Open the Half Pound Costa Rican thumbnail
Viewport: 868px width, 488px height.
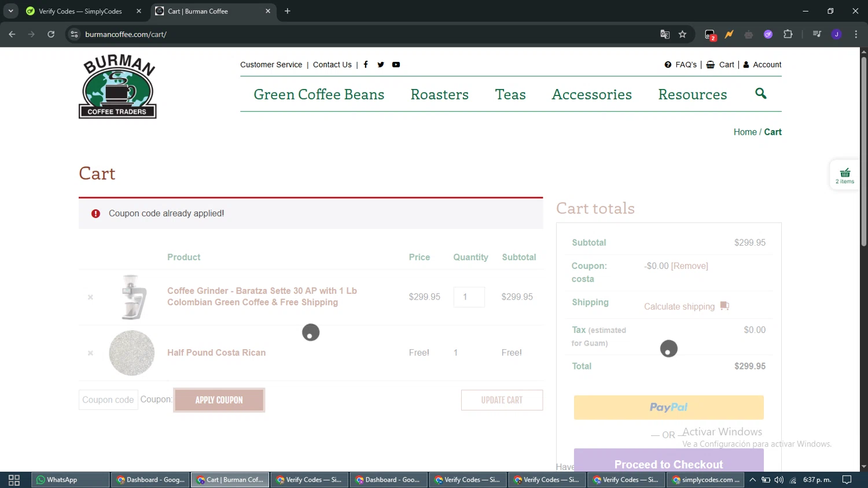click(x=132, y=353)
